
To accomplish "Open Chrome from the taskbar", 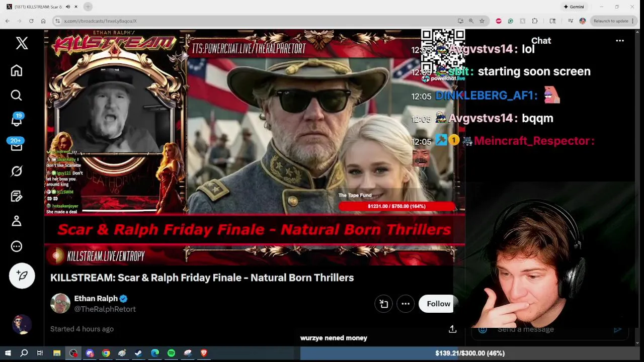I will pos(106,353).
